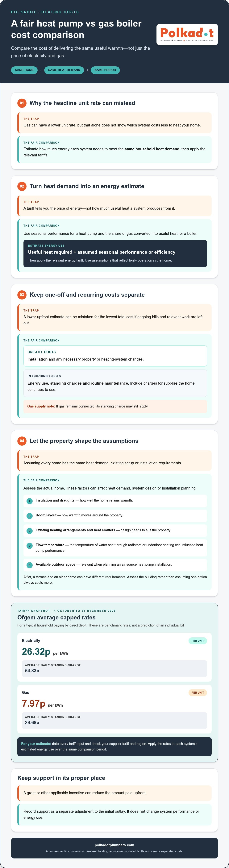Click the SAME HOME pill

click(24, 70)
